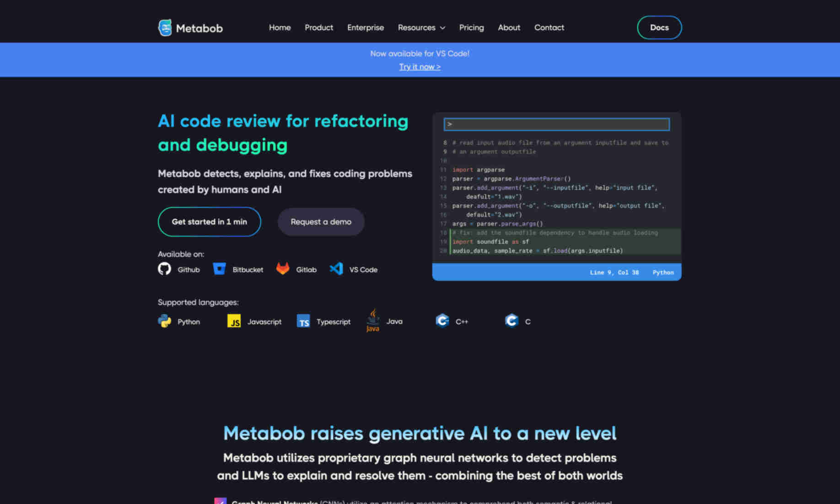840x504 pixels.
Task: Click the Bitbucket bucket icon
Action: pyautogui.click(x=219, y=269)
